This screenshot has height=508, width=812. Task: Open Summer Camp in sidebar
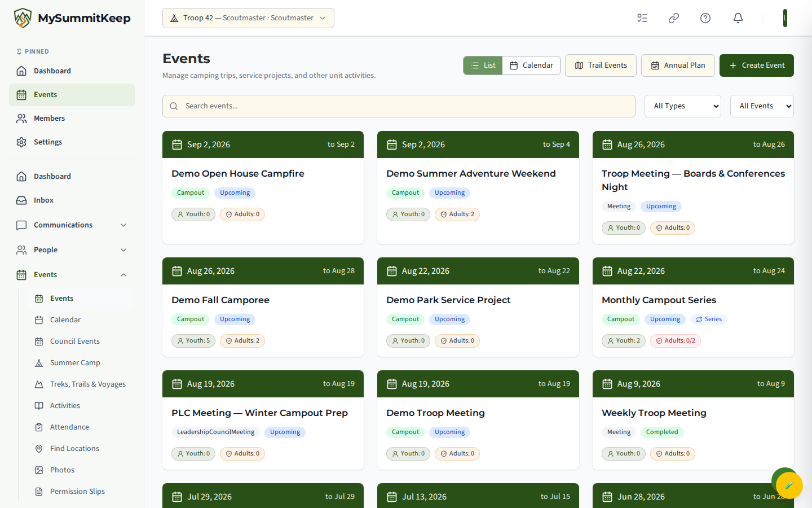[x=81, y=363]
